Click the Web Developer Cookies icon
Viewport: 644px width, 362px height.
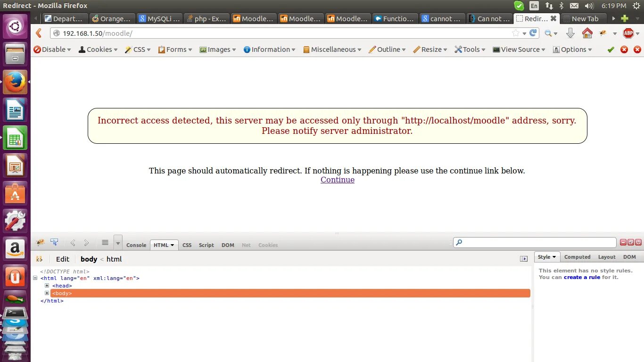coord(83,49)
